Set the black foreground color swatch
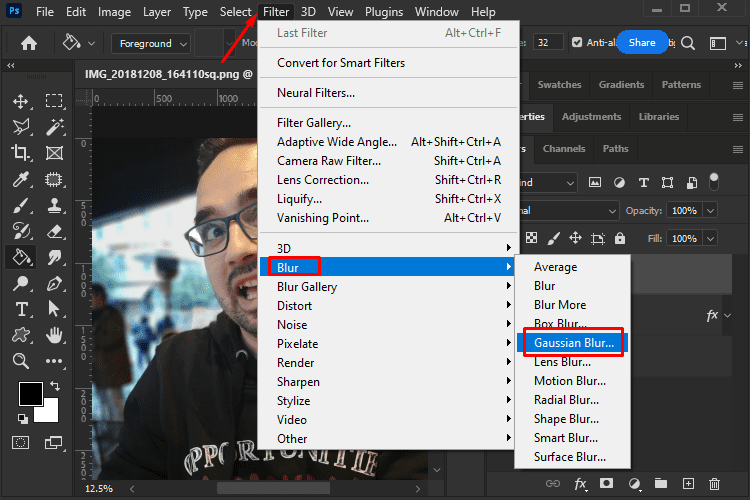 [31, 393]
